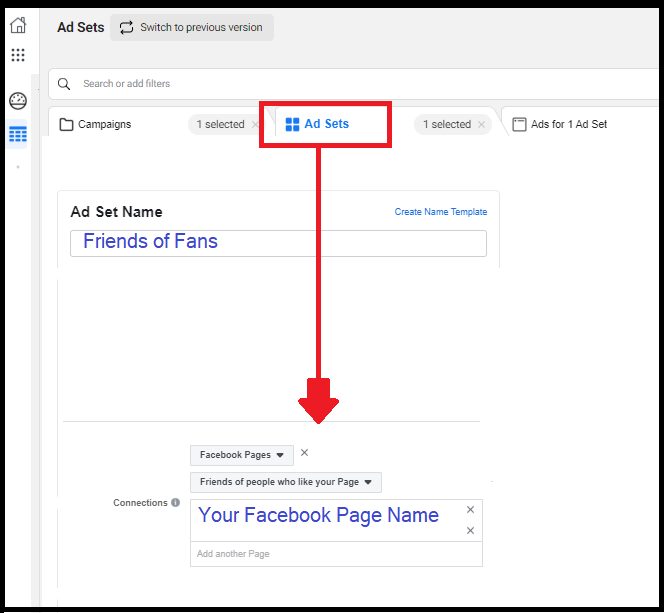
Task: Remove the Facebook Pages connection type
Action: point(305,453)
